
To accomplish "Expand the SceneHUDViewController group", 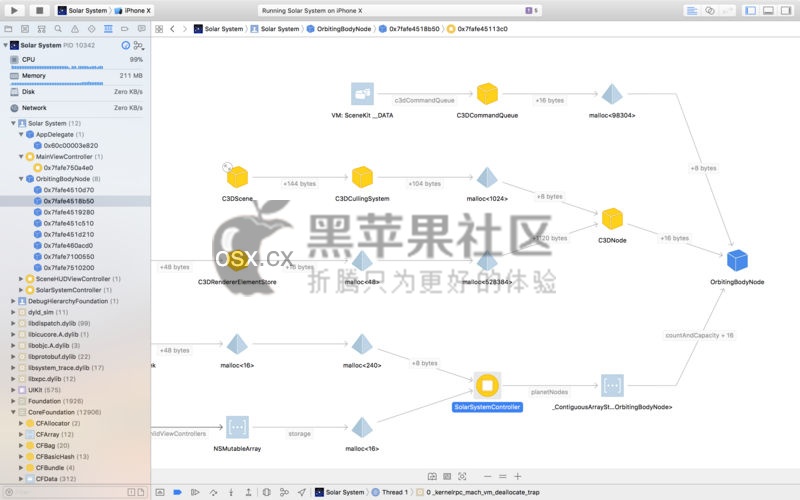I will [x=21, y=279].
